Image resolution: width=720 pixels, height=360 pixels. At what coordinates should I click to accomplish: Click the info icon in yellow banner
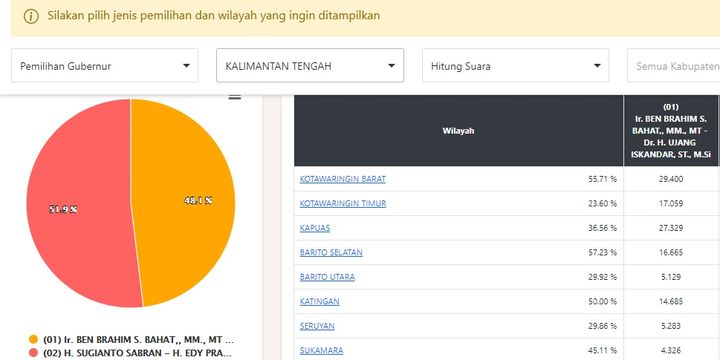(31, 17)
